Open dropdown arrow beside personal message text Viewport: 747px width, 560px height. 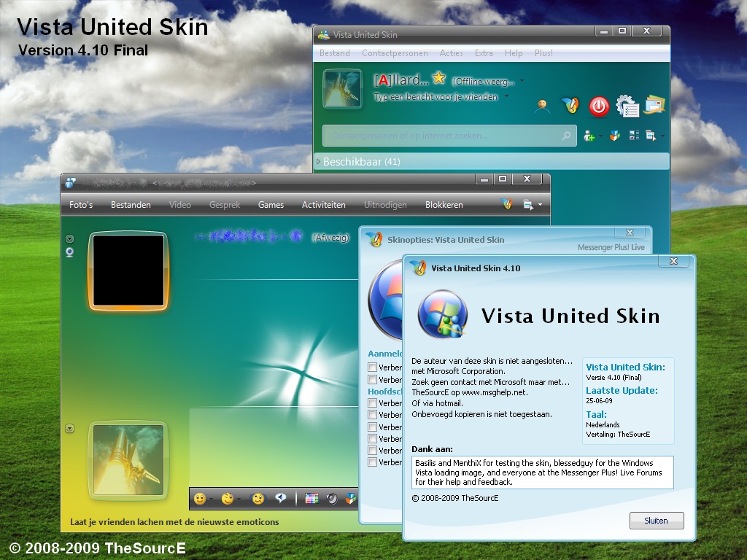click(x=506, y=96)
